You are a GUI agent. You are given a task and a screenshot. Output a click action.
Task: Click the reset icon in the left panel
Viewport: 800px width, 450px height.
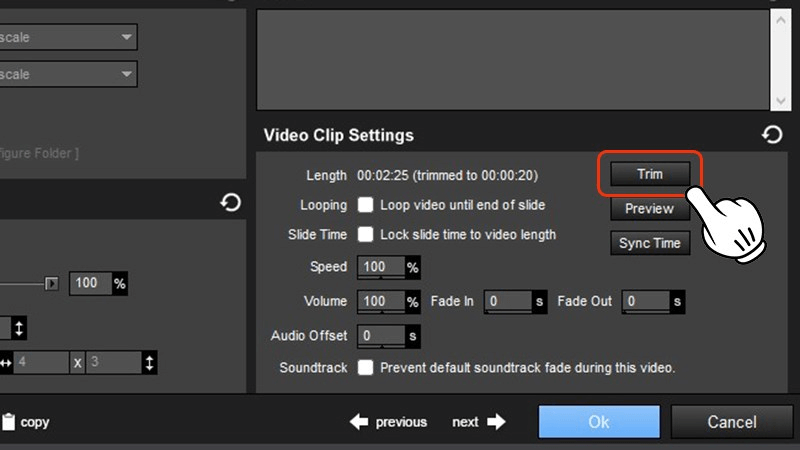coord(230,203)
